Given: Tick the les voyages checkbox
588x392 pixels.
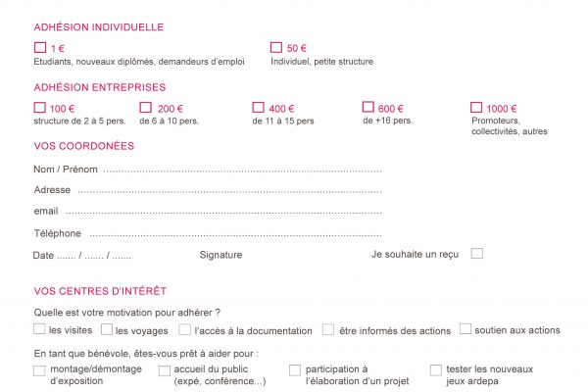Looking at the screenshot, I should (107, 329).
